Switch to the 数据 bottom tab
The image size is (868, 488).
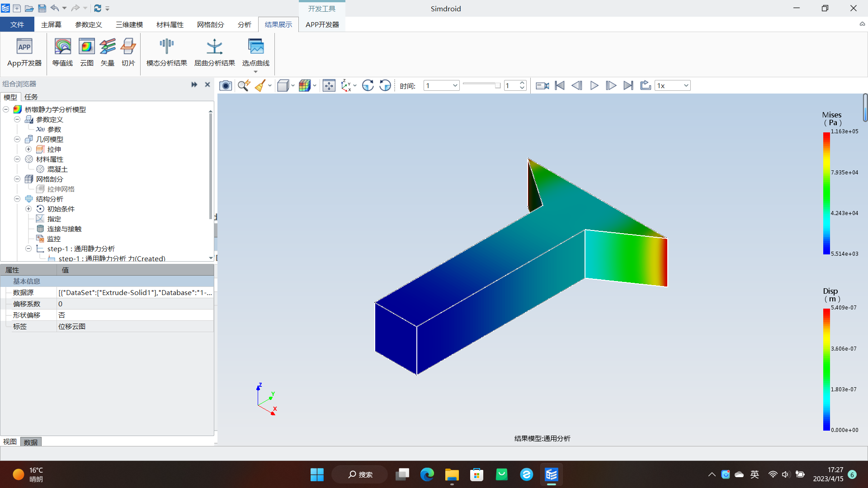click(32, 441)
